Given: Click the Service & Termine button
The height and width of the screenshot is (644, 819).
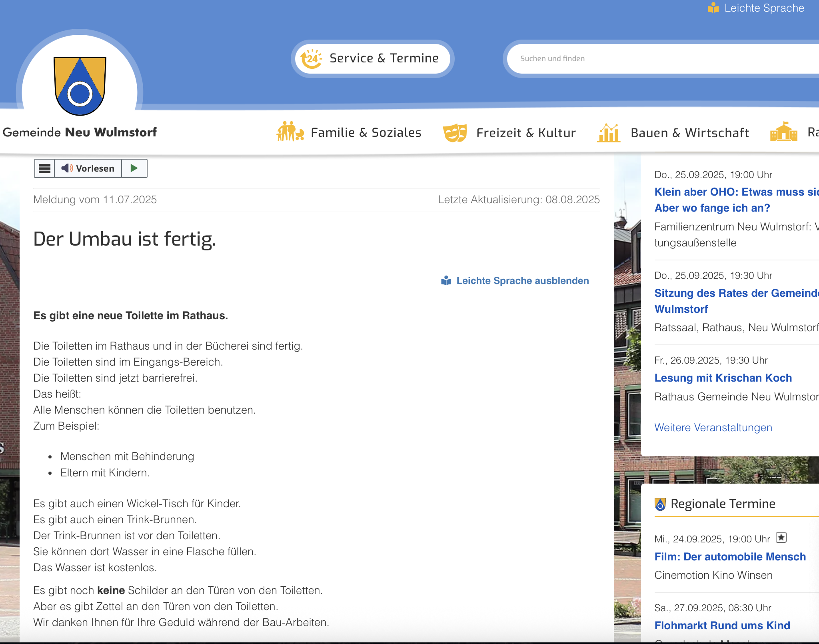Looking at the screenshot, I should coord(372,58).
